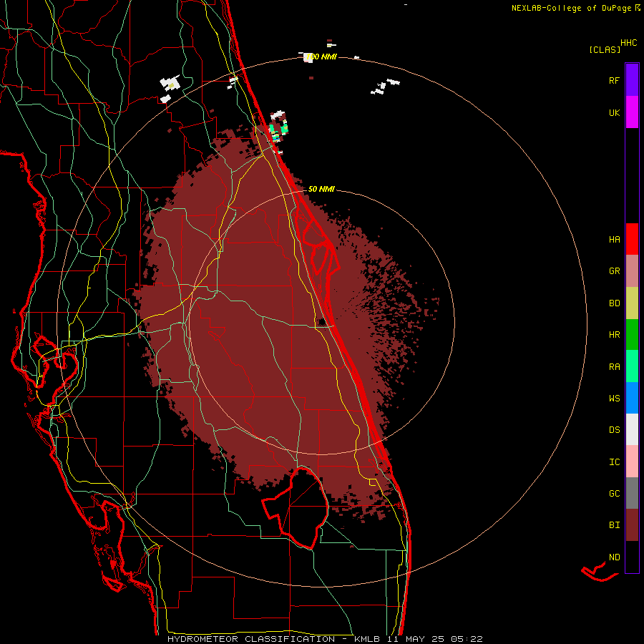Click the HA red legend swatch
Screen dimensions: 644x644
[632, 239]
